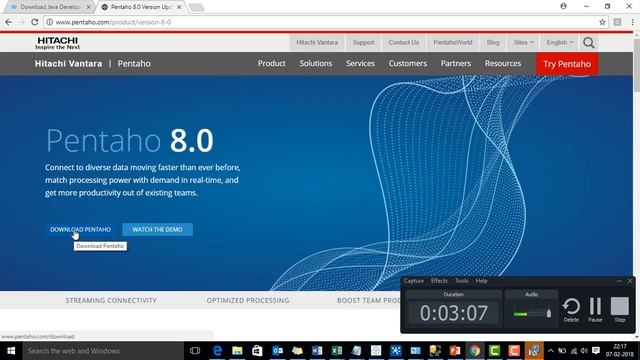This screenshot has height=360, width=640.
Task: Switch to the Download Java Development tab
Action: pyautogui.click(x=49, y=7)
